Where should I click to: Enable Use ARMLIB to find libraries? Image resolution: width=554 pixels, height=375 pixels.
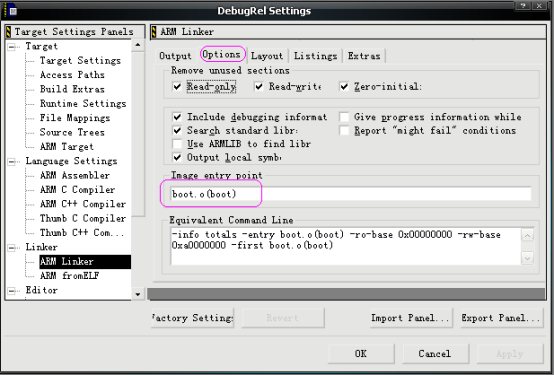point(177,144)
